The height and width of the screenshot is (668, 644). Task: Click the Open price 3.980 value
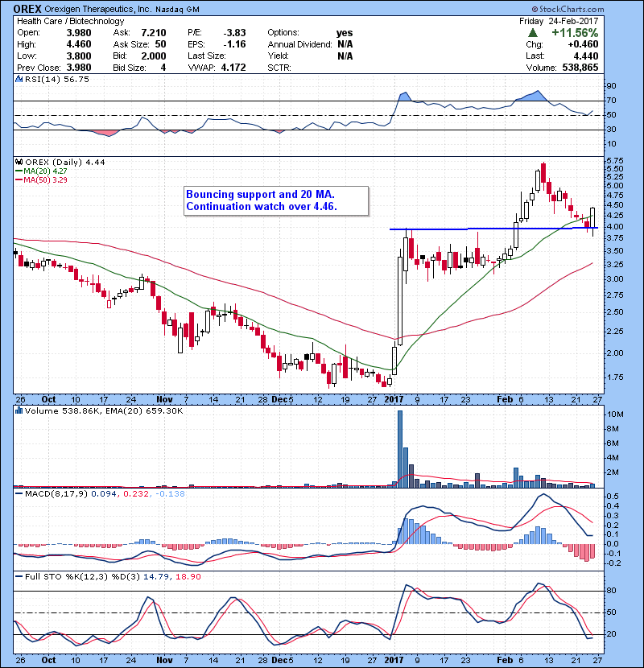click(79, 33)
